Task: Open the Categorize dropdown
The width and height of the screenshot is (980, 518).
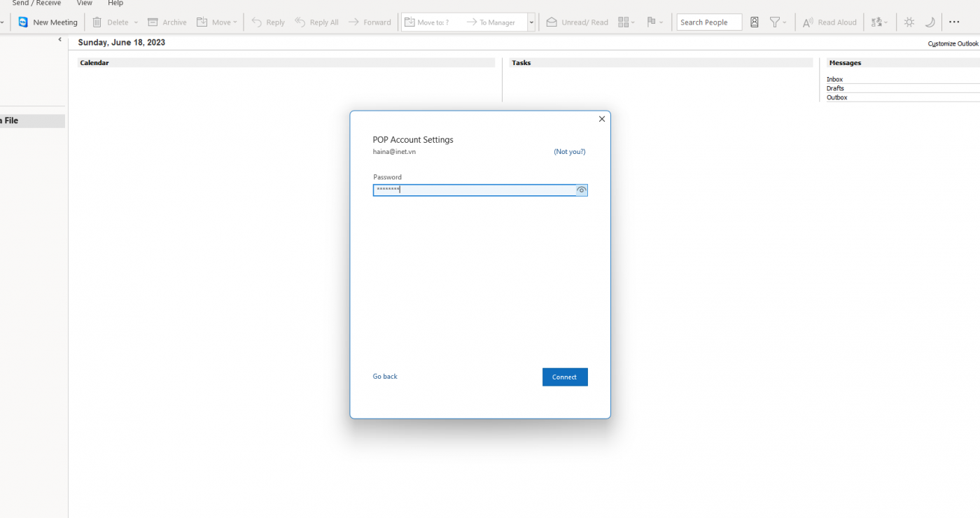Action: pos(626,22)
